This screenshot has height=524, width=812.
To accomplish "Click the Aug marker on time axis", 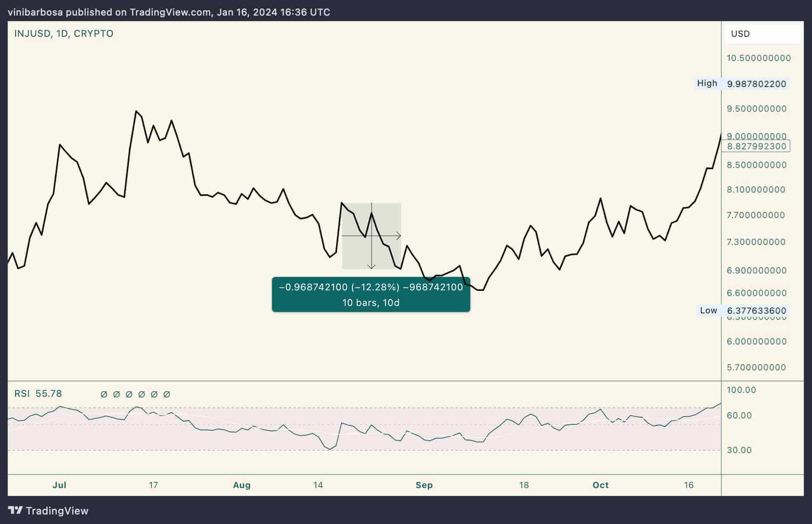I will coord(242,485).
